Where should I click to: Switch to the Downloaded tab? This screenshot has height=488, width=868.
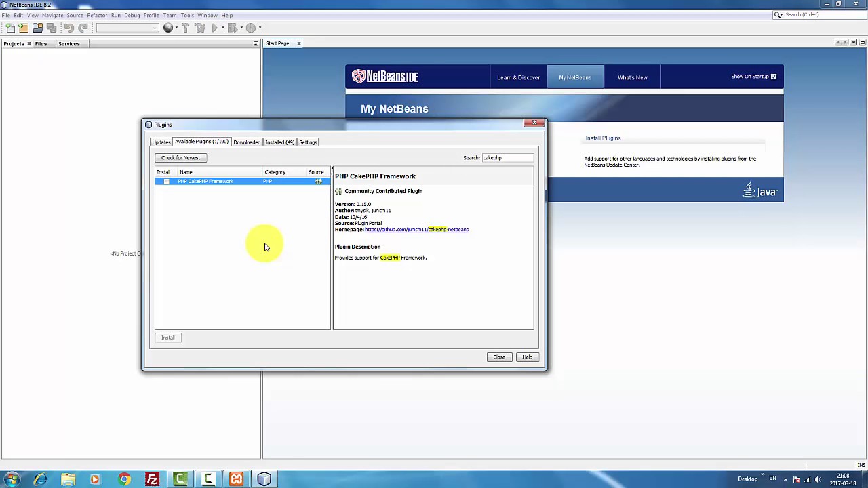(x=247, y=142)
